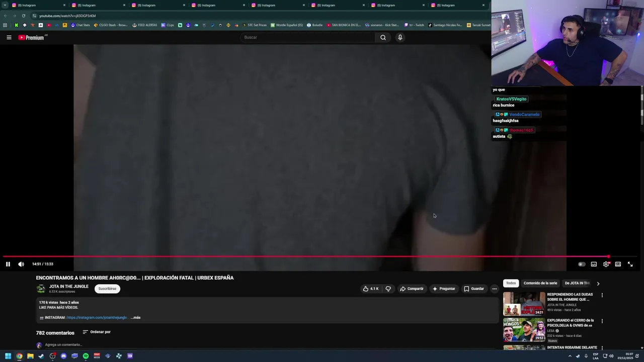Image resolution: width=644 pixels, height=362 pixels.
Task: Toggle the autoplay switch in player
Action: coord(582,264)
